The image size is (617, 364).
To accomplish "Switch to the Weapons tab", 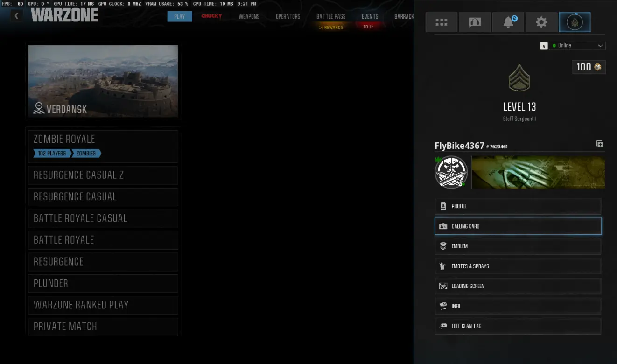I will click(249, 16).
